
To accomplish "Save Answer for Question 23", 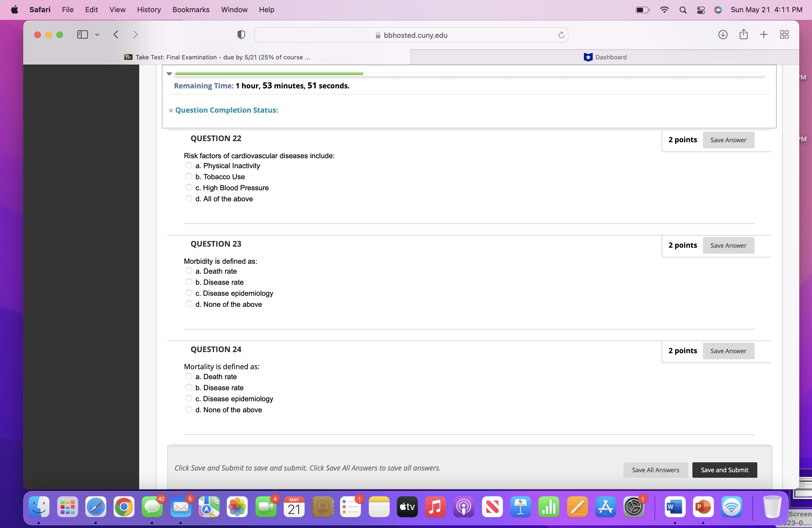I will pos(728,245).
